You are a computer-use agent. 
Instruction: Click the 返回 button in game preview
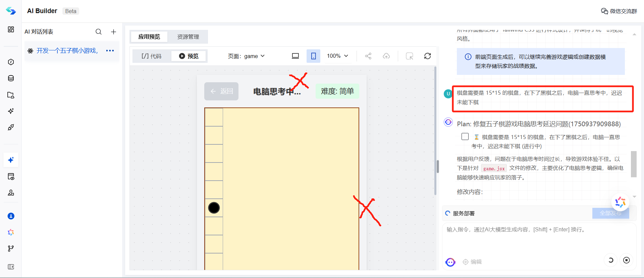pyautogui.click(x=221, y=91)
